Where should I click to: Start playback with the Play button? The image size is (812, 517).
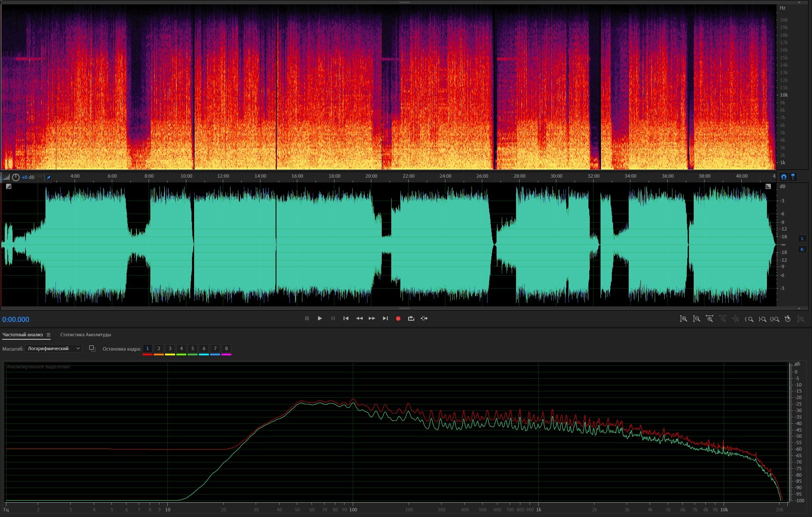pos(320,319)
